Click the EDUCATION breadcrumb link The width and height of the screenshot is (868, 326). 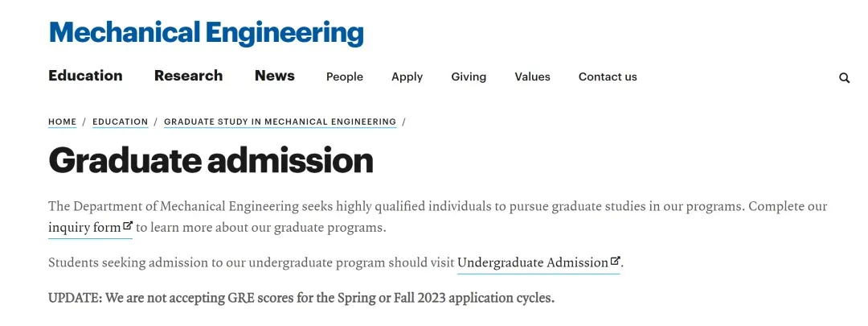[x=120, y=122]
